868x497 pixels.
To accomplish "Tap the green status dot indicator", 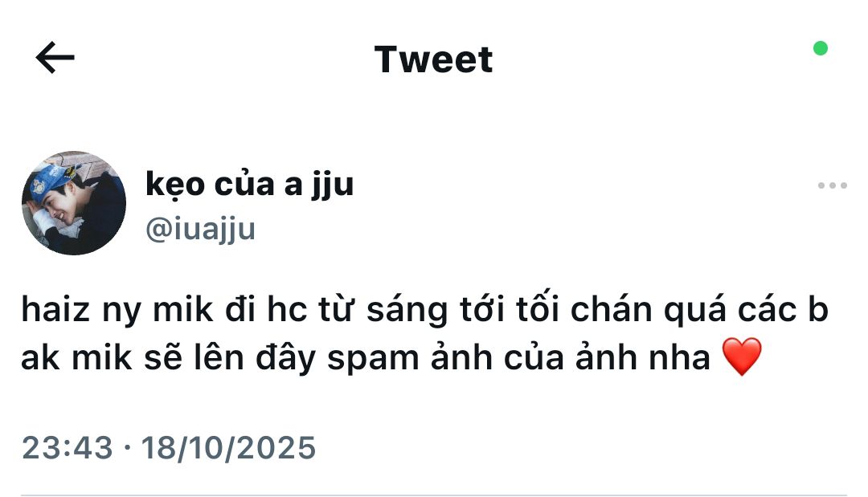I will (x=821, y=49).
